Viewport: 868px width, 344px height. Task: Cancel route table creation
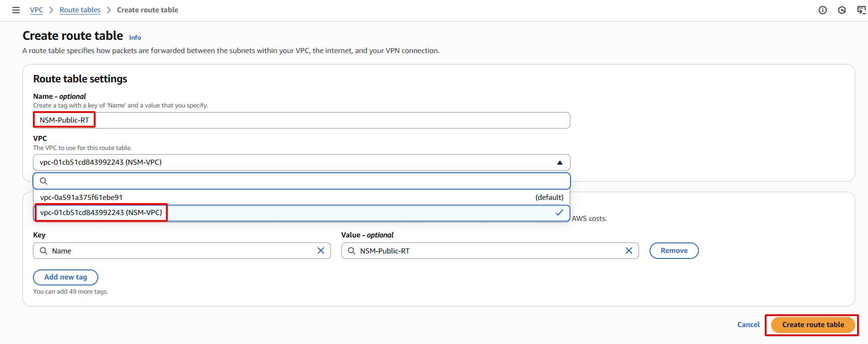point(748,325)
